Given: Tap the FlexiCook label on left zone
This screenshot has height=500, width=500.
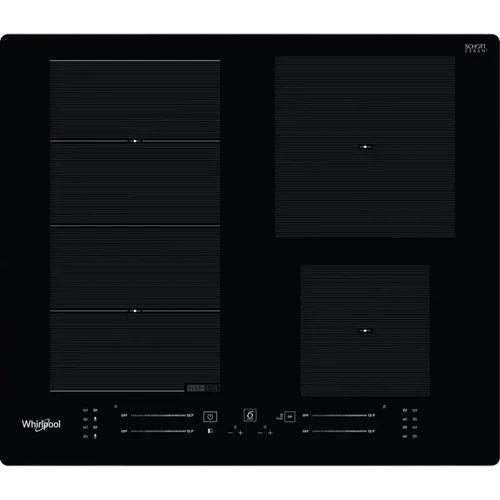Looking at the screenshot, I should [203, 388].
